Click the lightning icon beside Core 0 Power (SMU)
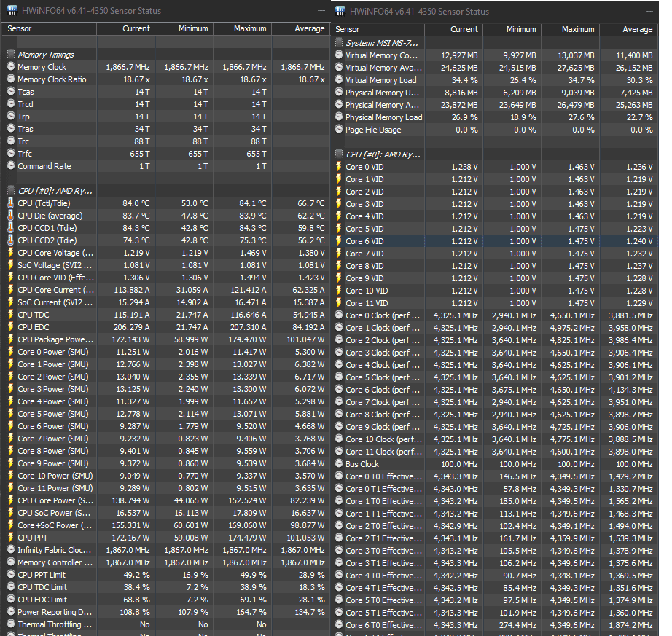This screenshot has width=672, height=636. click(x=11, y=352)
